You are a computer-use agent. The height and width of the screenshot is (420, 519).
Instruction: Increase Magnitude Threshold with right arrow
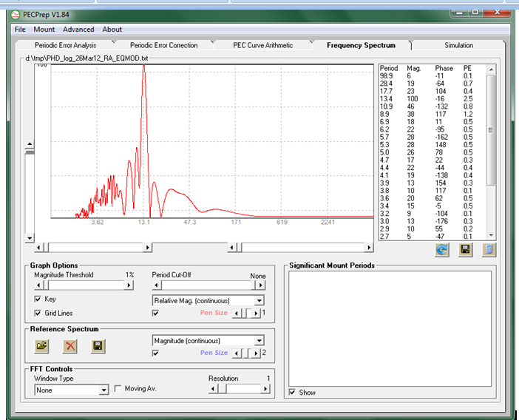click(x=129, y=285)
